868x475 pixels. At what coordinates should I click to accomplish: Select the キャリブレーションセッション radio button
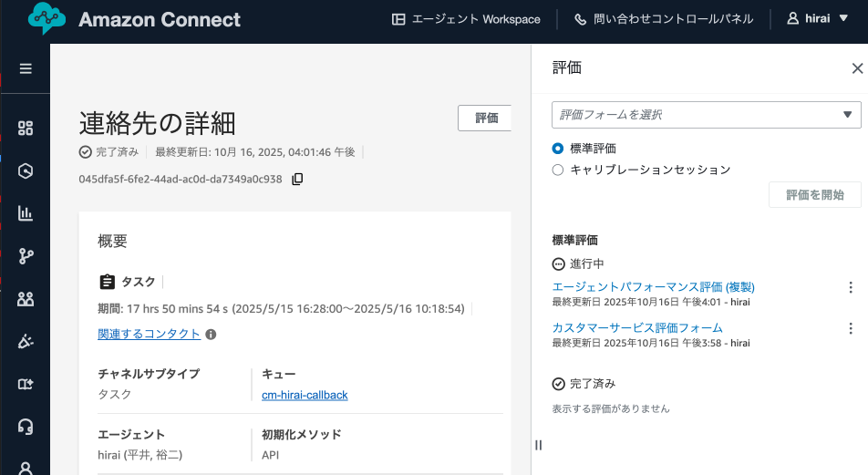click(x=558, y=170)
